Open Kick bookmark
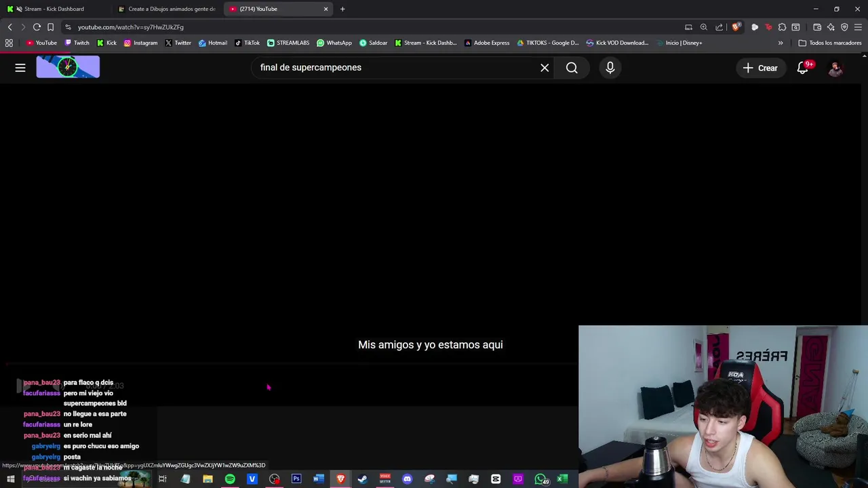The image size is (868, 488). pyautogui.click(x=106, y=43)
